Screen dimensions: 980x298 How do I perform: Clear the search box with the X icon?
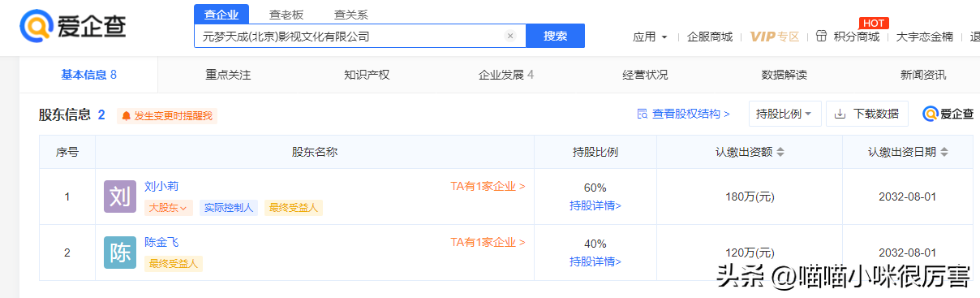[x=510, y=36]
